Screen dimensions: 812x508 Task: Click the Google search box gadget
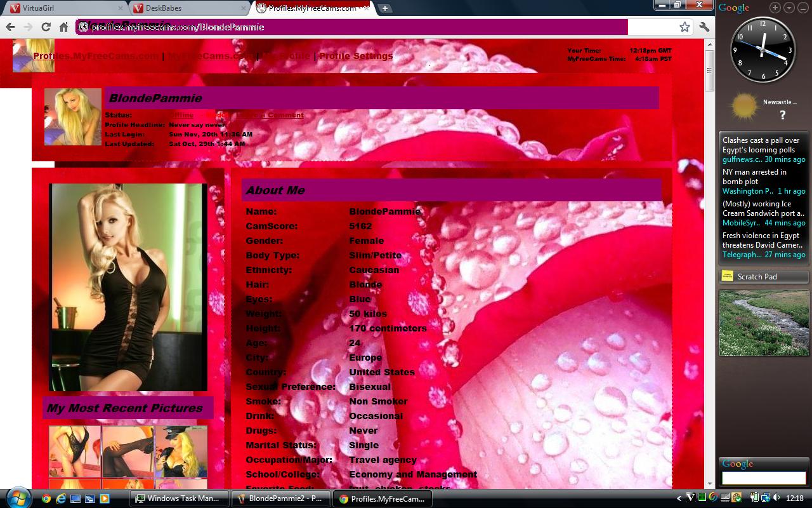[764, 478]
